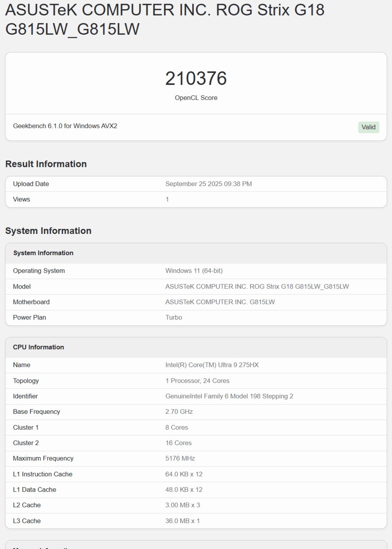Image resolution: width=392 pixels, height=549 pixels.
Task: Click the Maximum Frequency label
Action: (x=43, y=458)
